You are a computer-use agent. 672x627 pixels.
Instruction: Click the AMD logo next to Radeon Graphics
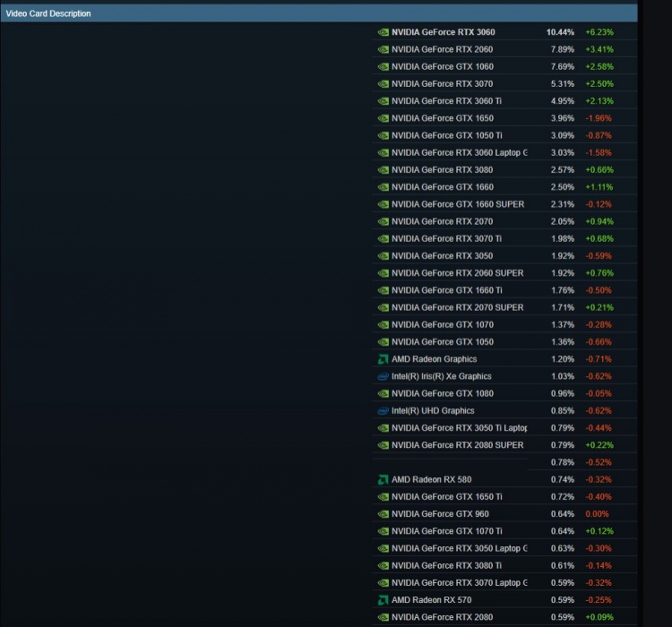coord(383,359)
